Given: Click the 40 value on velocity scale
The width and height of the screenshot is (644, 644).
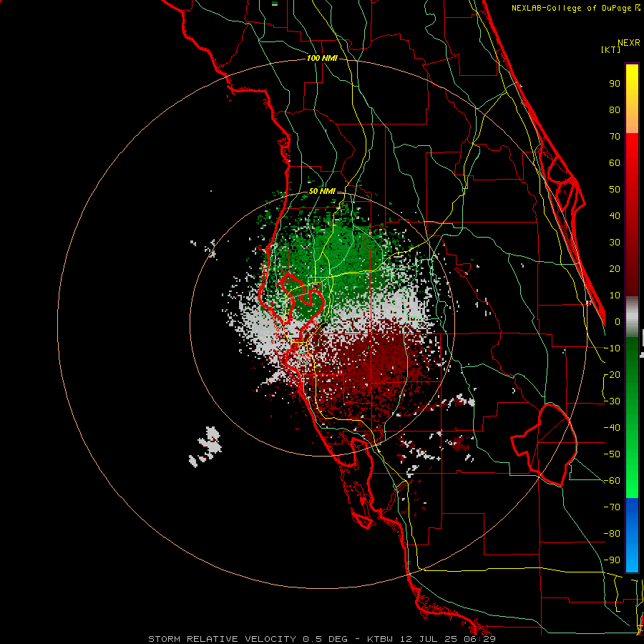Looking at the screenshot, I should click(615, 216).
